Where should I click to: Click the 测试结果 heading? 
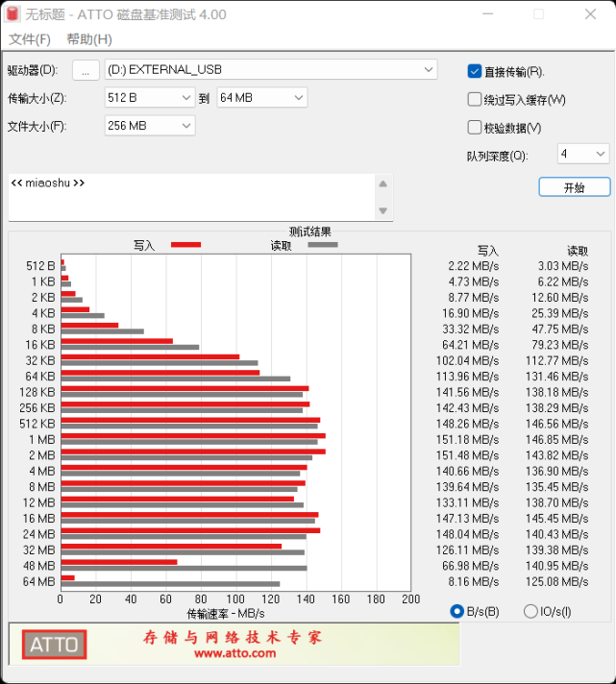(x=309, y=232)
